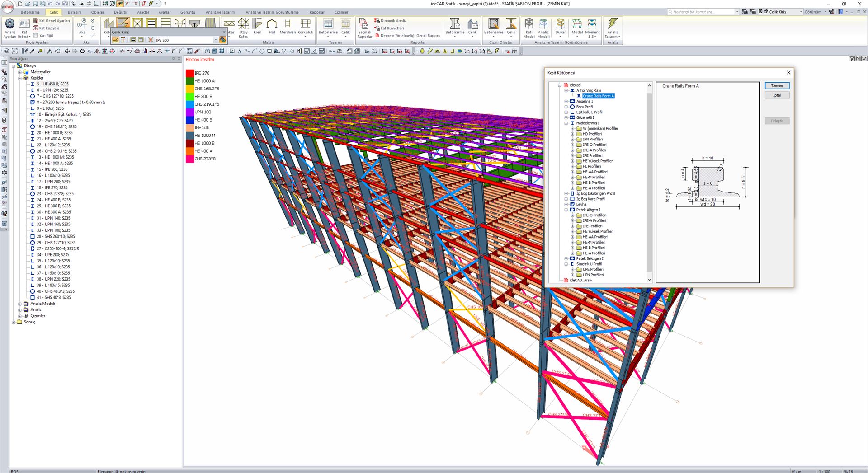The height and width of the screenshot is (473, 868).
Task: Toggle the Yarı Rijit checkbox
Action: tap(34, 35)
